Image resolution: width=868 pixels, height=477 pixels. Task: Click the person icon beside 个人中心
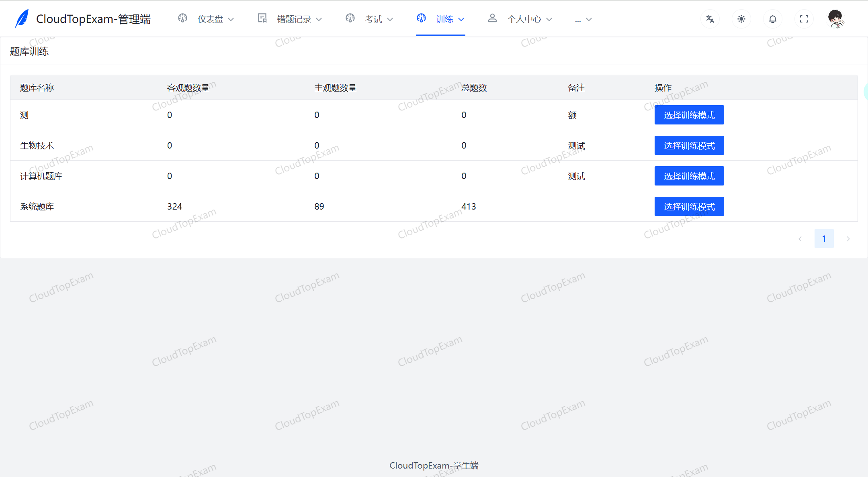pos(492,18)
